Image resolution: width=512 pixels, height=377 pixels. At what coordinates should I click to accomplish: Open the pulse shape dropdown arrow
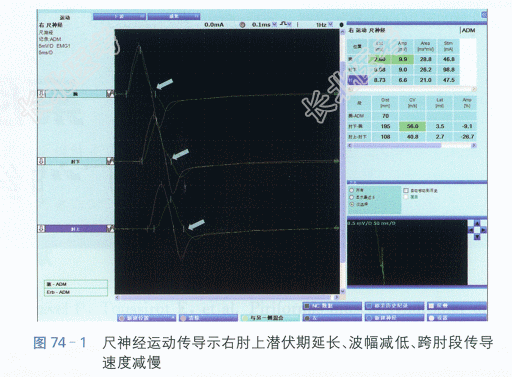290,25
